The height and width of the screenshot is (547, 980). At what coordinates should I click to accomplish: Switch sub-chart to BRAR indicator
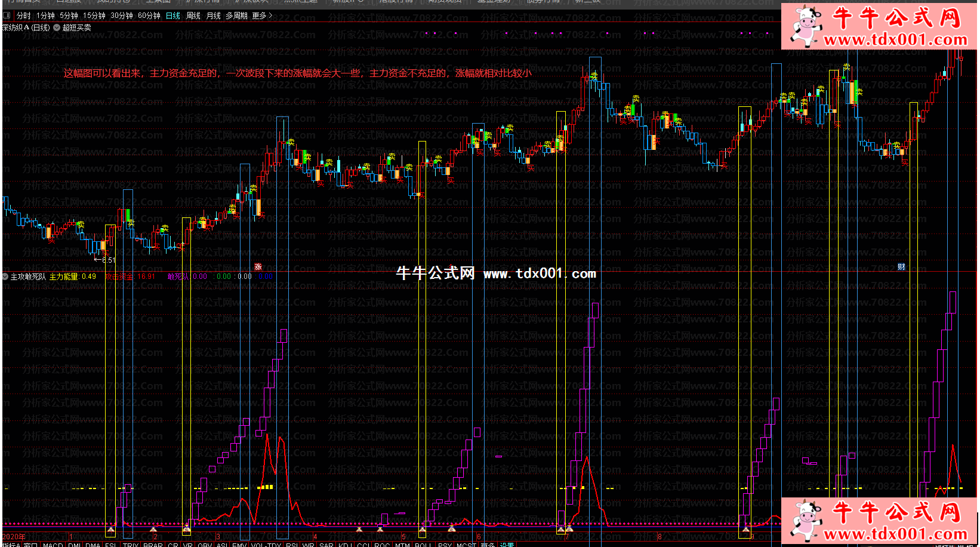click(153, 544)
